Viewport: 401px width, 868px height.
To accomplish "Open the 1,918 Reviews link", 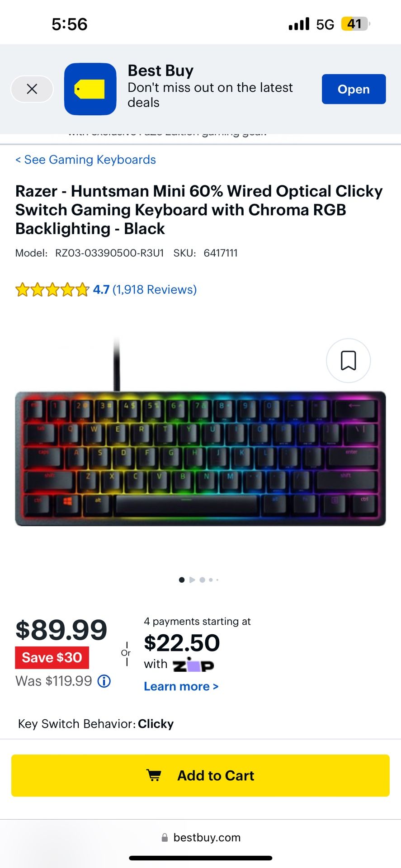I will pos(155,289).
